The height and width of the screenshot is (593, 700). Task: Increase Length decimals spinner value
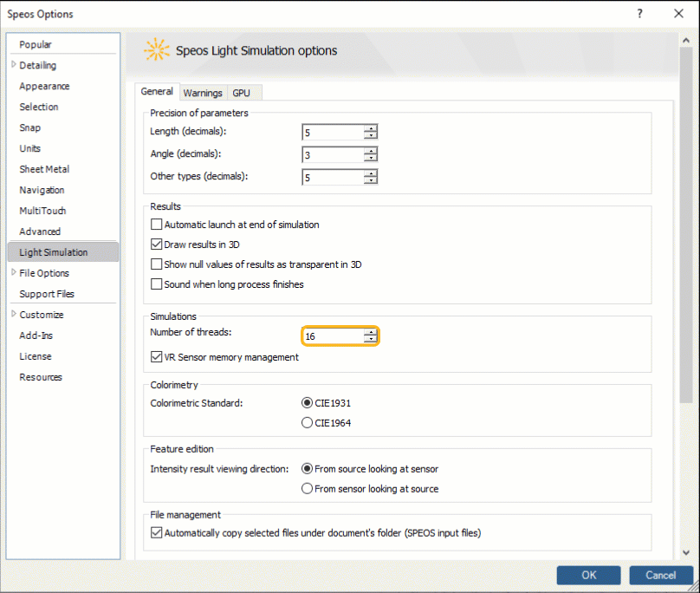point(370,128)
